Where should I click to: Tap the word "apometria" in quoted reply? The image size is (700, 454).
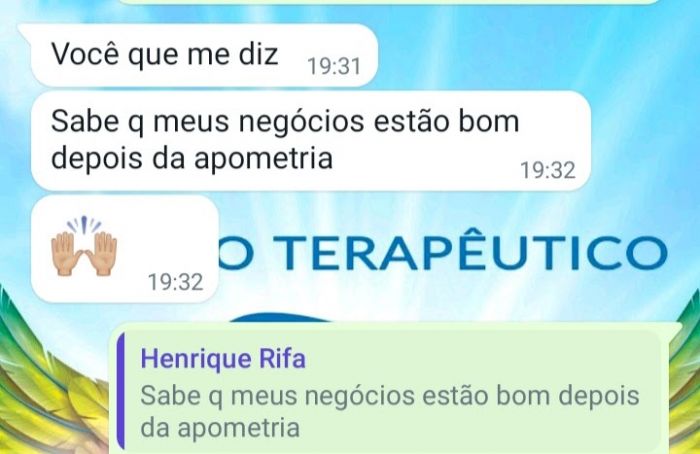coord(238,428)
